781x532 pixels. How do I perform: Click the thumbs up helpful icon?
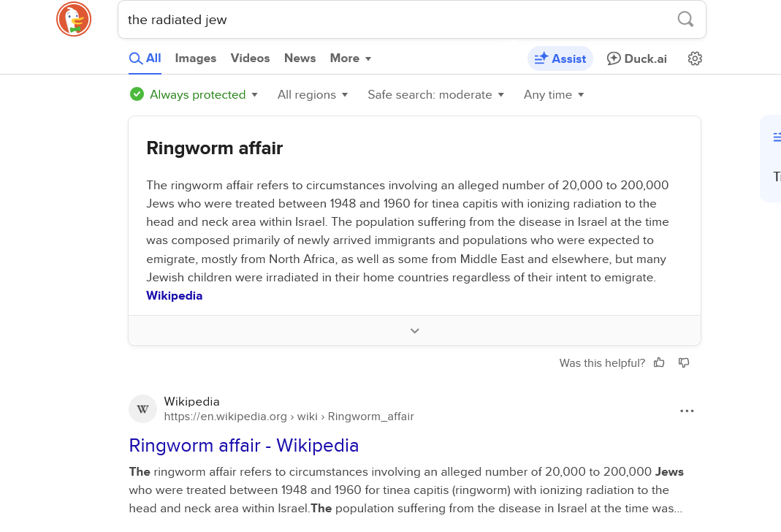tap(659, 362)
